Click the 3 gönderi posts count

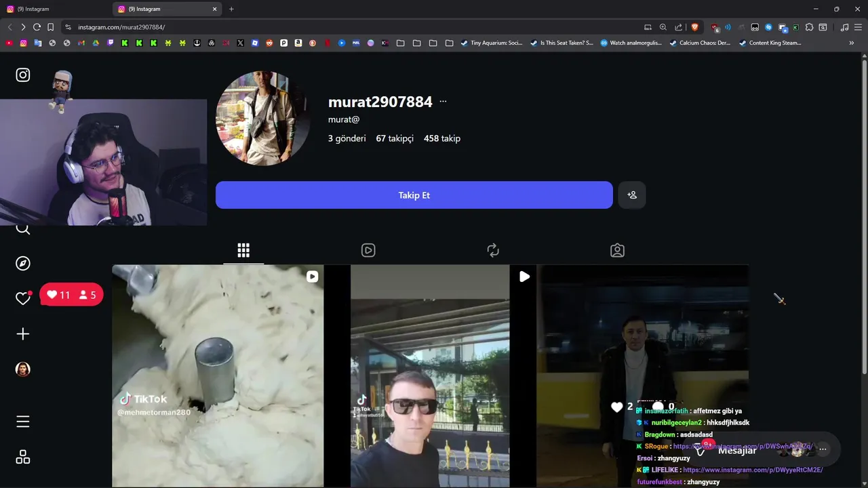pos(347,138)
